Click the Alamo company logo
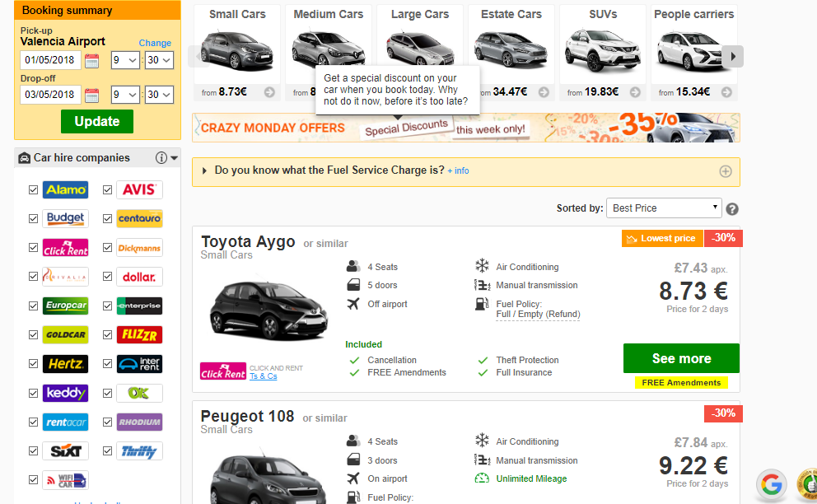 65,189
